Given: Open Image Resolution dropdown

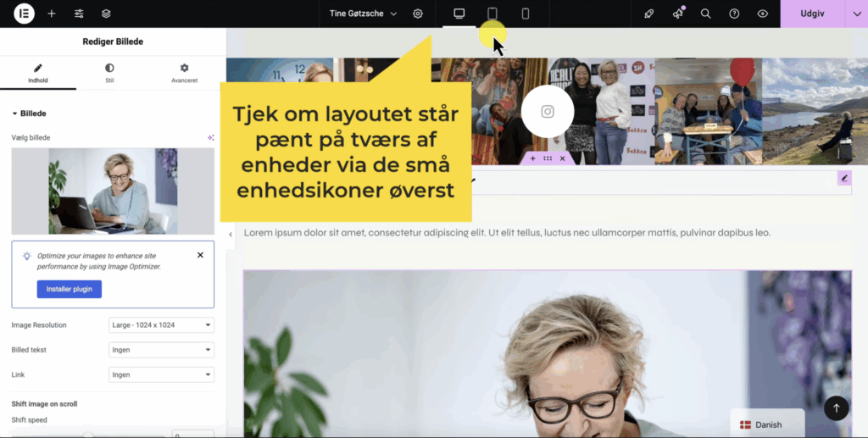Looking at the screenshot, I should (161, 325).
